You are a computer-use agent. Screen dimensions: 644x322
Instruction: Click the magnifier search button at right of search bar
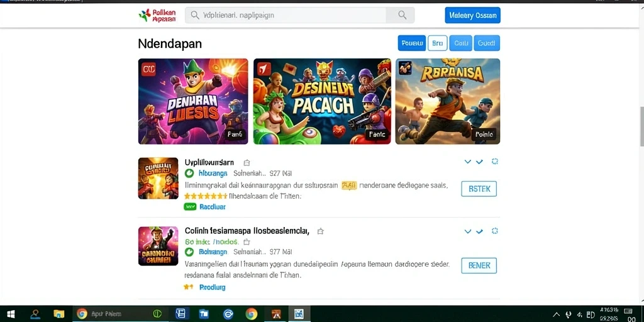tap(402, 15)
